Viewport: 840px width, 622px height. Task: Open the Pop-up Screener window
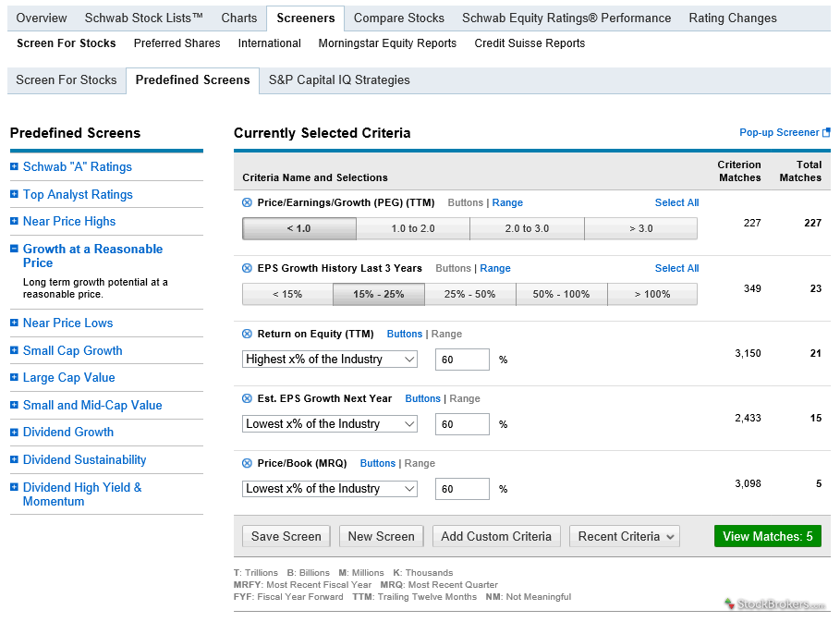(784, 133)
